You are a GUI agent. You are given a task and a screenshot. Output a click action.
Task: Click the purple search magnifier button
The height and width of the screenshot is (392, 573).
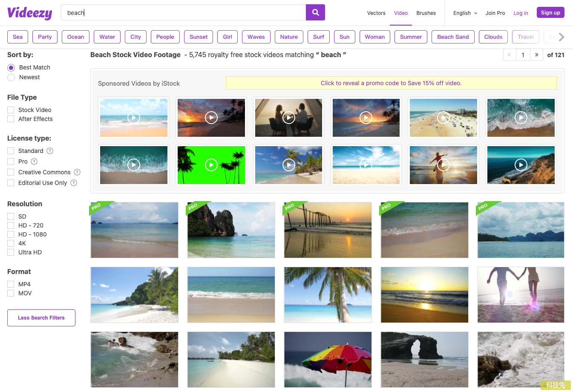click(315, 12)
